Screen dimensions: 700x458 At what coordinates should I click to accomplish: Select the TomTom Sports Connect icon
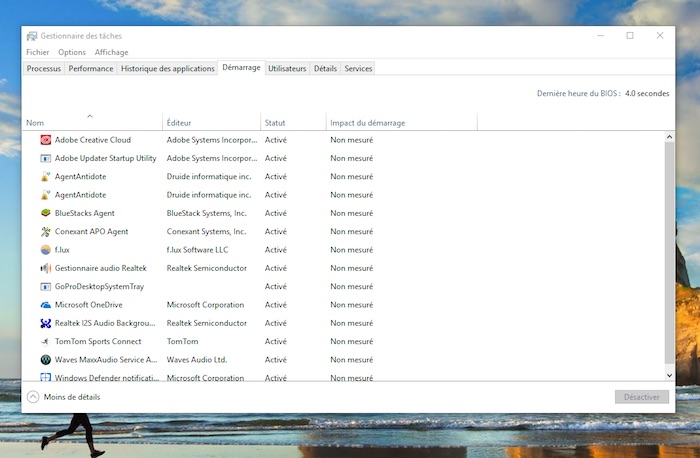coord(46,341)
